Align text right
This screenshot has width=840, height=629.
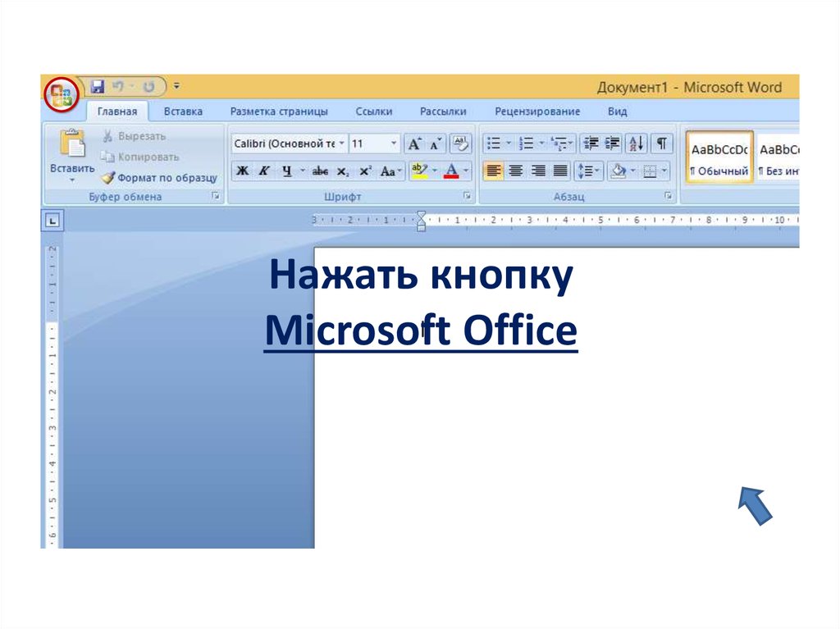tap(538, 171)
